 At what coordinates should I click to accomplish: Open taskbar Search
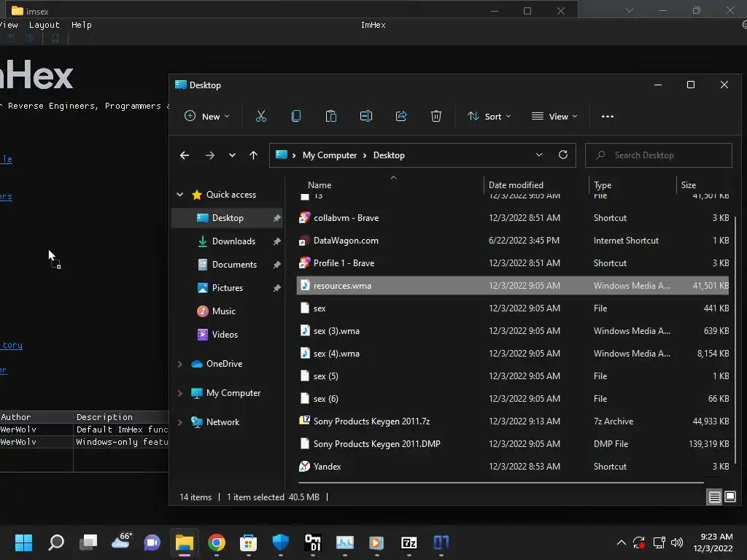[56, 542]
